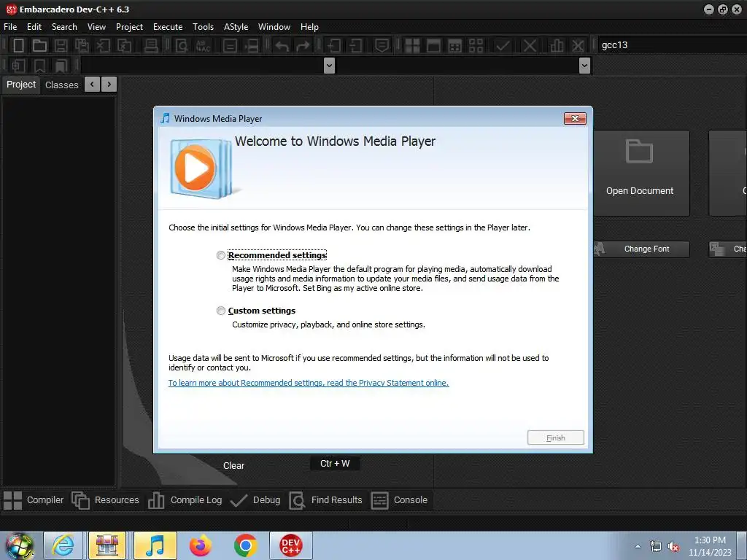This screenshot has height=560, width=747.
Task: Click the Toggle Comment toolbar icon
Action: coord(382,45)
